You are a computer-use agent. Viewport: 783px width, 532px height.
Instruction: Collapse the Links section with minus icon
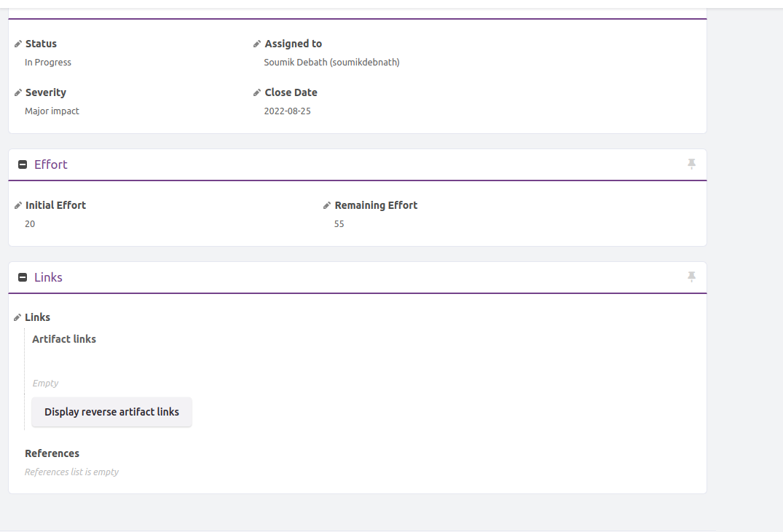[23, 277]
